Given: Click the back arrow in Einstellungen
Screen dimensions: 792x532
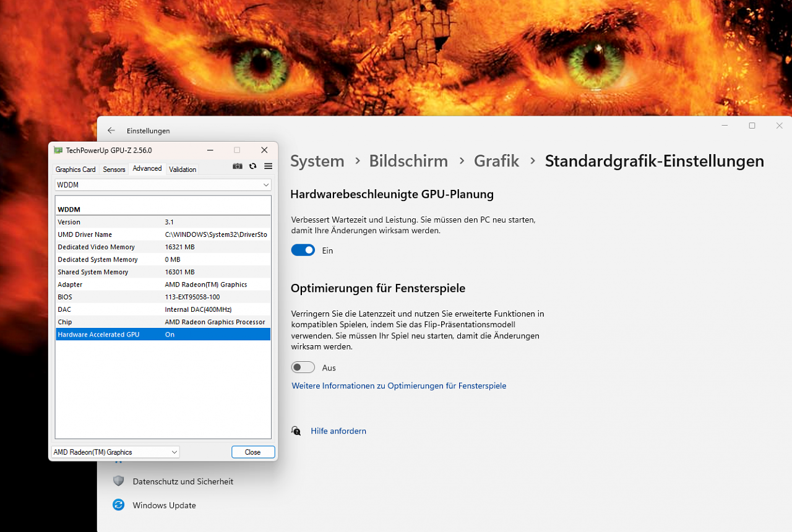Looking at the screenshot, I should [x=111, y=131].
